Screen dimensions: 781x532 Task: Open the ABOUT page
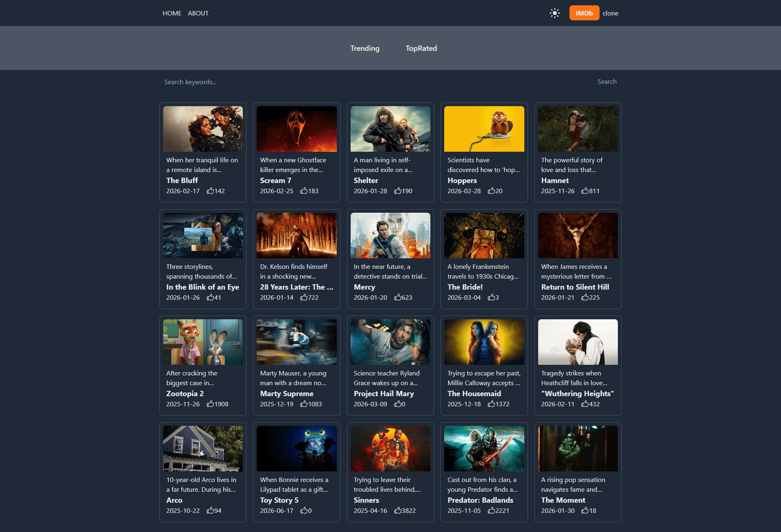pos(198,13)
